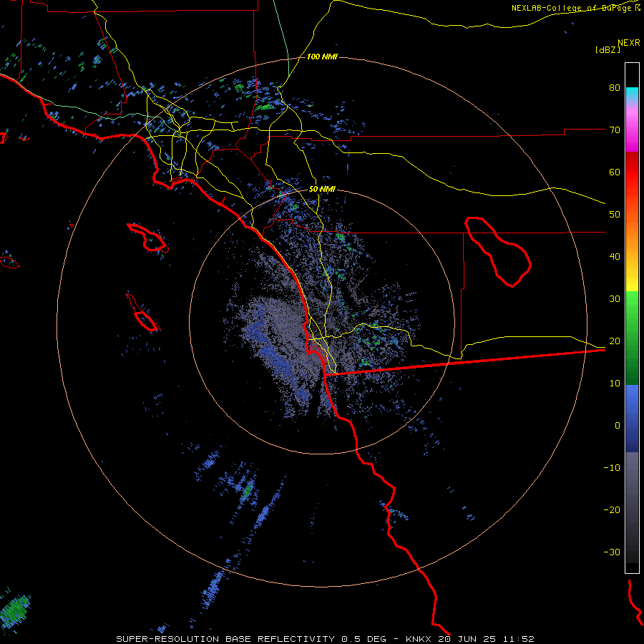Click the 30 value on the dBZ scale
The width and height of the screenshot is (644, 644).
pyautogui.click(x=615, y=299)
